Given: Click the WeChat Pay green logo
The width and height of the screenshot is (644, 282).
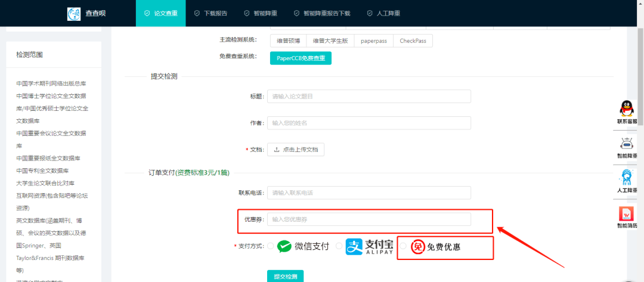Looking at the screenshot, I should [x=284, y=246].
